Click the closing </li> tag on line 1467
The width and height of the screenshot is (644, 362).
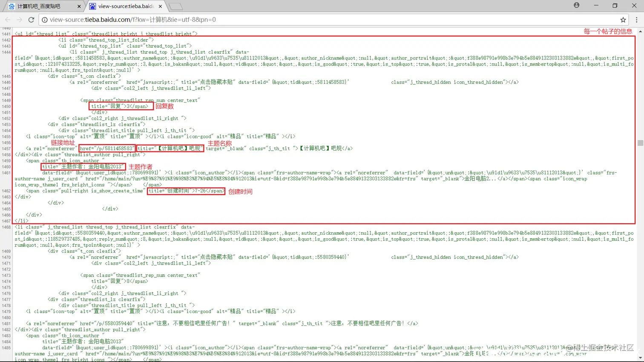tap(21, 221)
